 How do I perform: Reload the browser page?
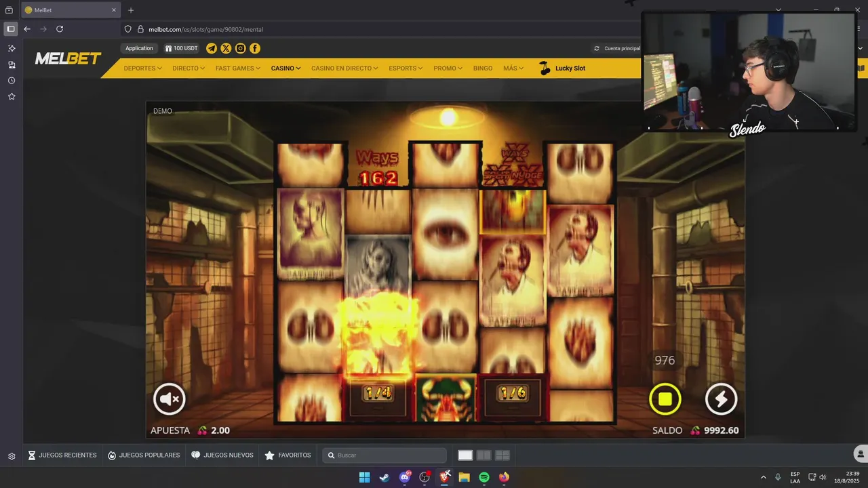click(x=60, y=29)
